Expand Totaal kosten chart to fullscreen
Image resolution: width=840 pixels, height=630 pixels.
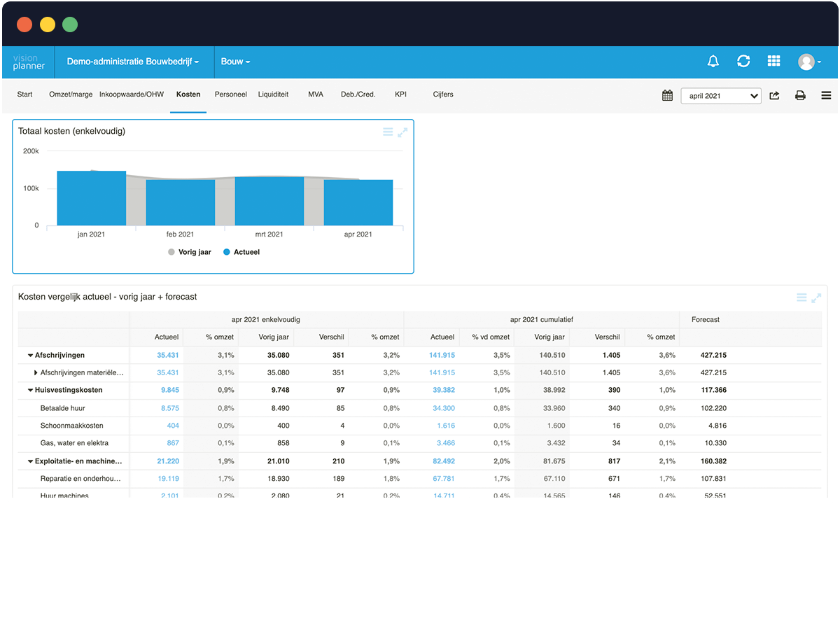click(402, 132)
